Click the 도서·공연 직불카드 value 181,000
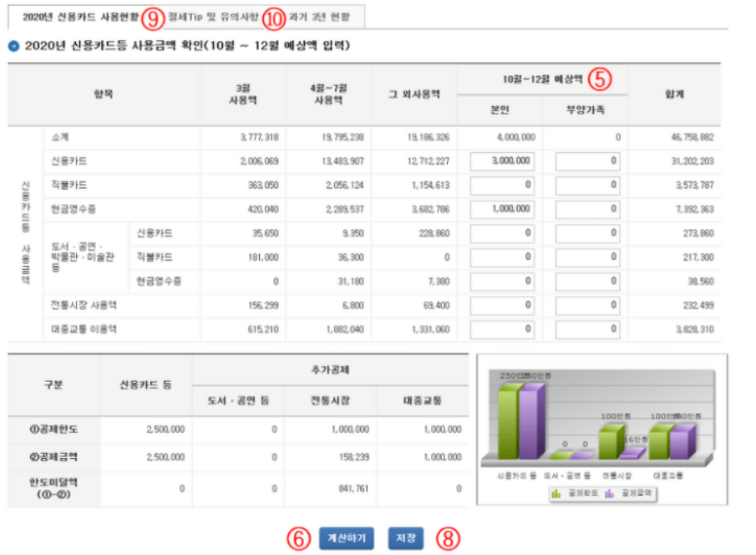 pyautogui.click(x=263, y=257)
